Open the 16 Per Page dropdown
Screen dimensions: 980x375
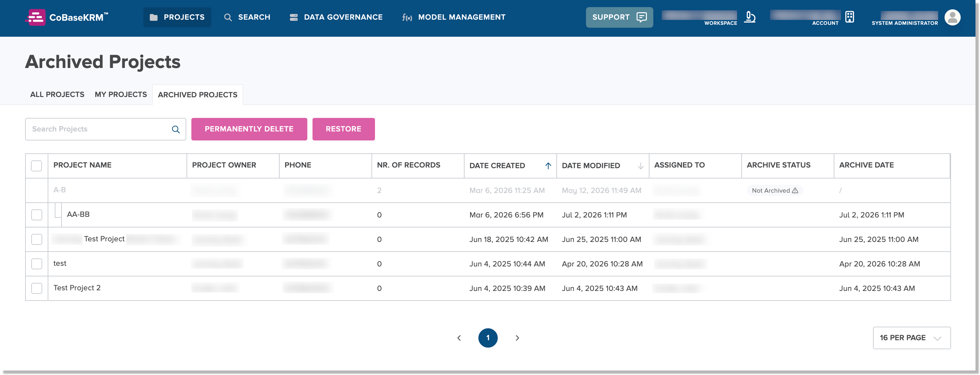point(911,338)
